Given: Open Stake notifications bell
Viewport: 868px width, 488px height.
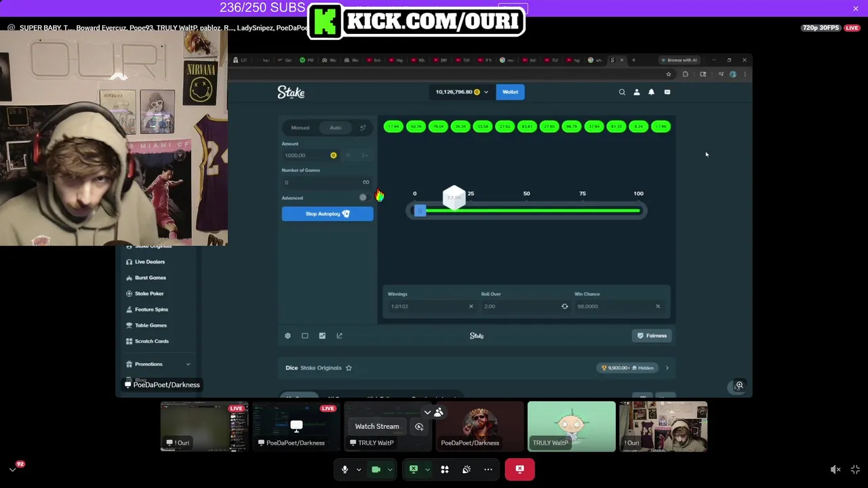Looking at the screenshot, I should [x=652, y=92].
